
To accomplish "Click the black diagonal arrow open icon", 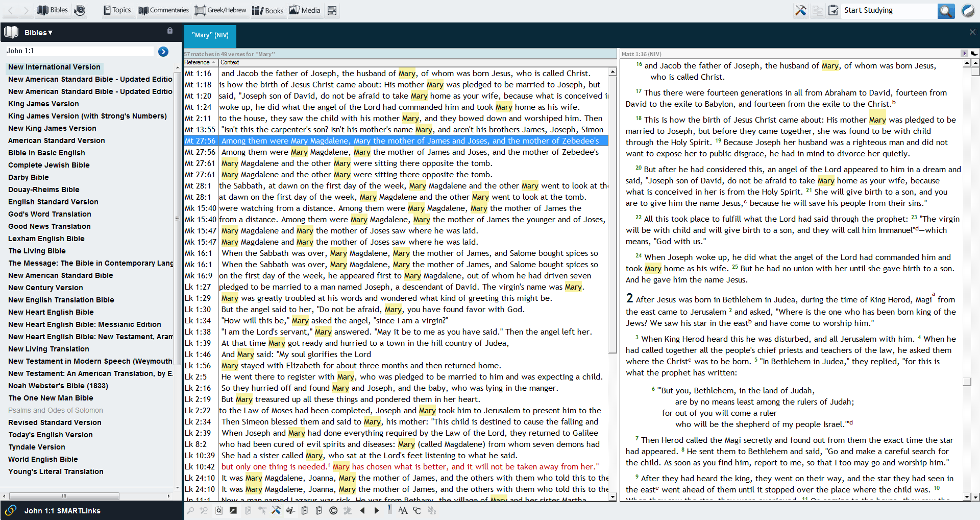I will coord(233,510).
